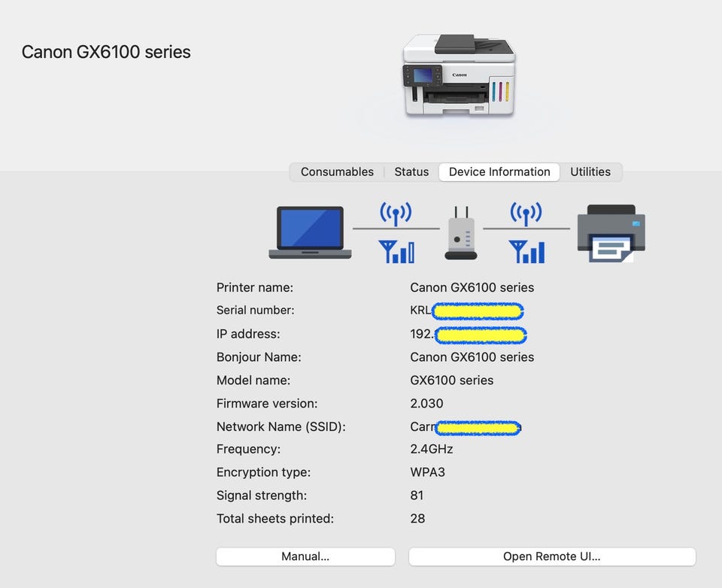Click the Canon GX6100 series title heading
This screenshot has height=588, width=722.
click(x=106, y=52)
